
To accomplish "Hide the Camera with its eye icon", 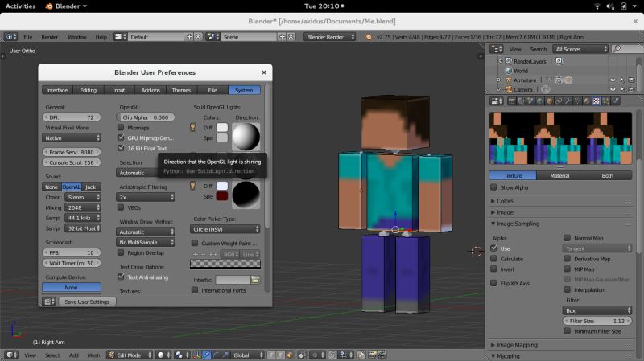I will (613, 89).
